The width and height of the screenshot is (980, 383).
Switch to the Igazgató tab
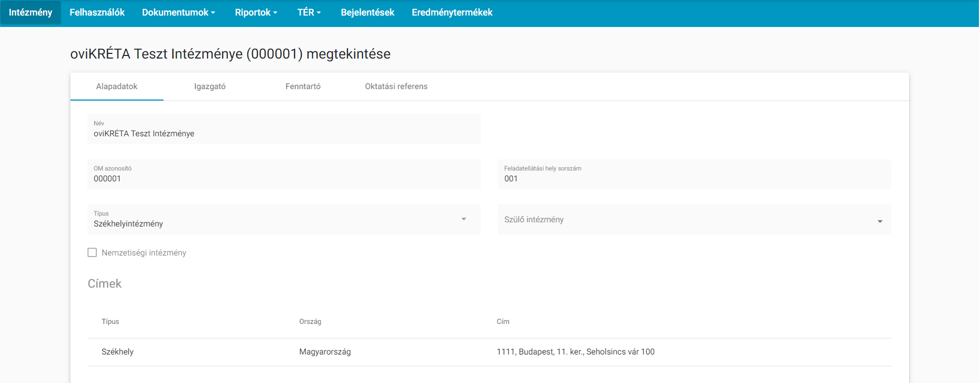point(210,87)
